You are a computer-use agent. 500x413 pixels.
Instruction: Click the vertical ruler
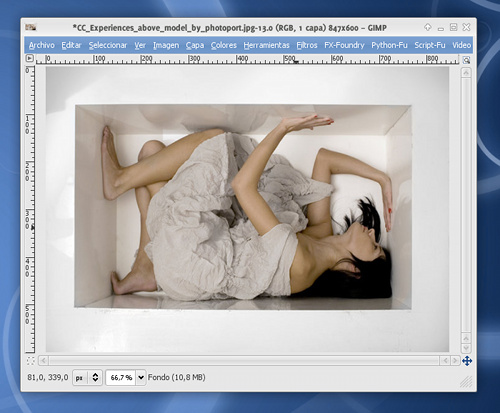coord(30,209)
